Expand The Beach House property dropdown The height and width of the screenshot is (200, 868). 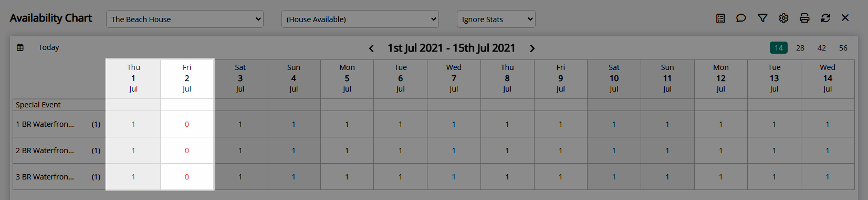coord(185,19)
